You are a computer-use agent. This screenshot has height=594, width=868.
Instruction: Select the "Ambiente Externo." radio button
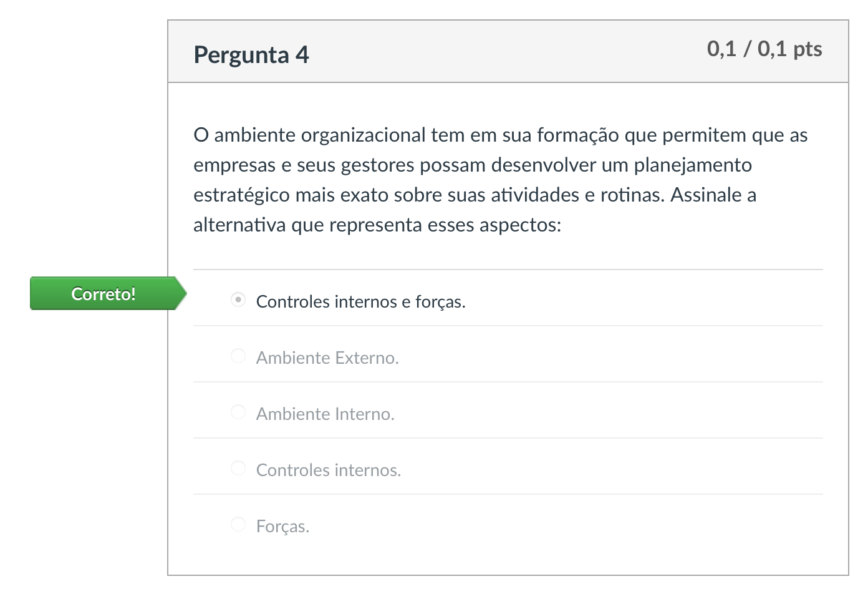point(238,356)
